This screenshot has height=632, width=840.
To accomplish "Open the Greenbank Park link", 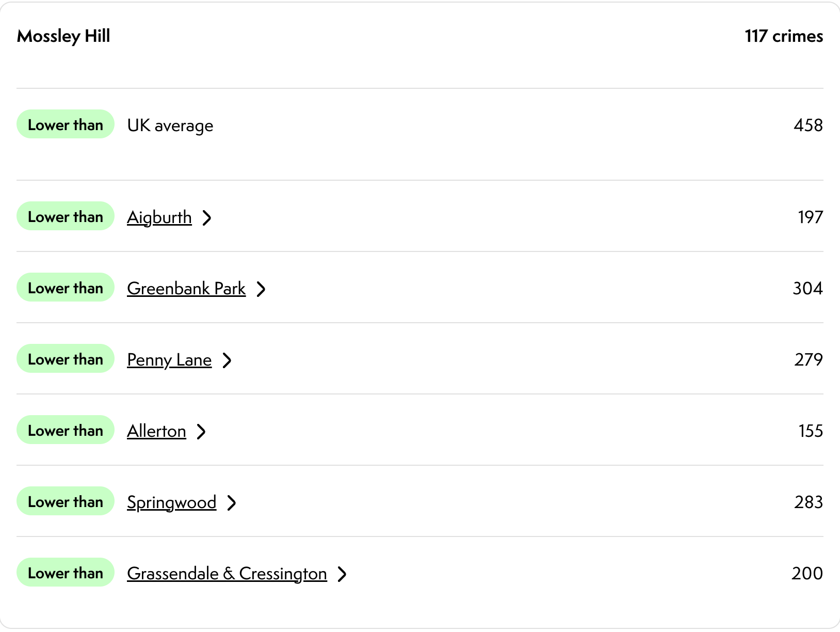I will click(x=186, y=289).
